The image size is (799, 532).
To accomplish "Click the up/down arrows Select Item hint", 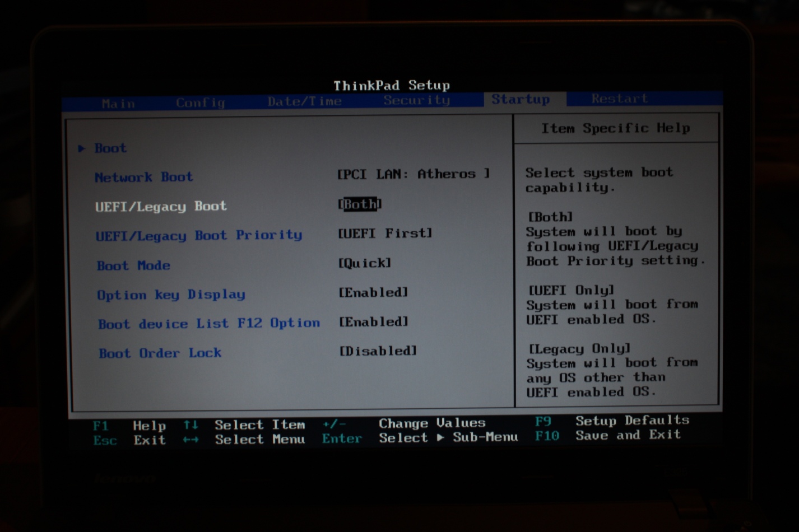I will coord(244,425).
